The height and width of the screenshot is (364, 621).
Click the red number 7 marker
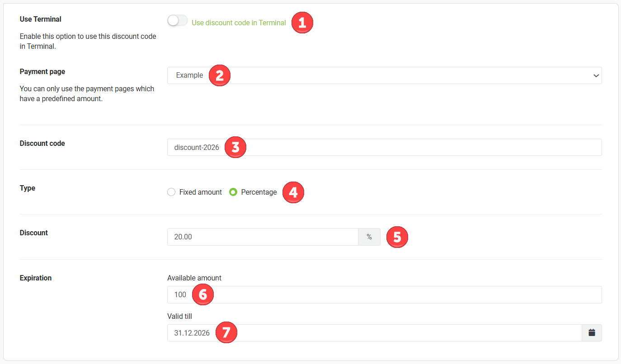click(x=226, y=333)
